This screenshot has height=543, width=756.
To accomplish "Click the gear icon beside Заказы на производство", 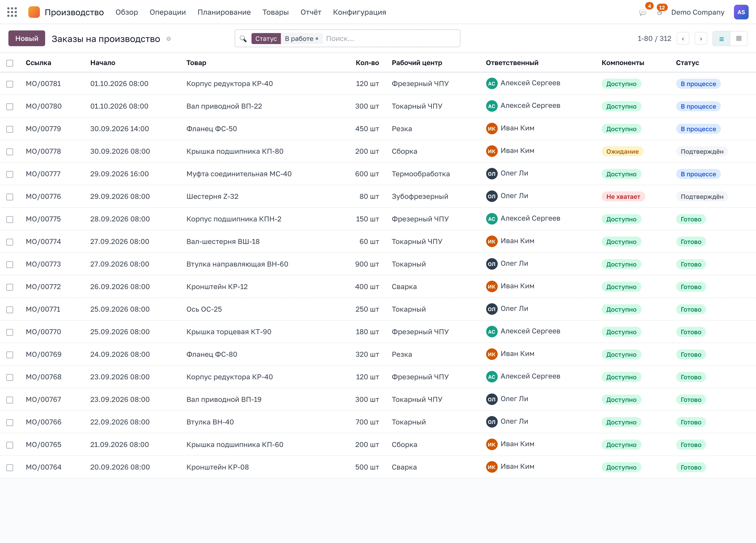I will click(x=169, y=39).
